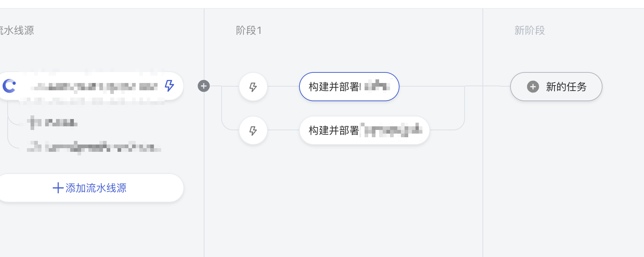Screen dimensions: 644x257
Task: Click the Codeup logo on the source card
Action: pyautogui.click(x=9, y=86)
